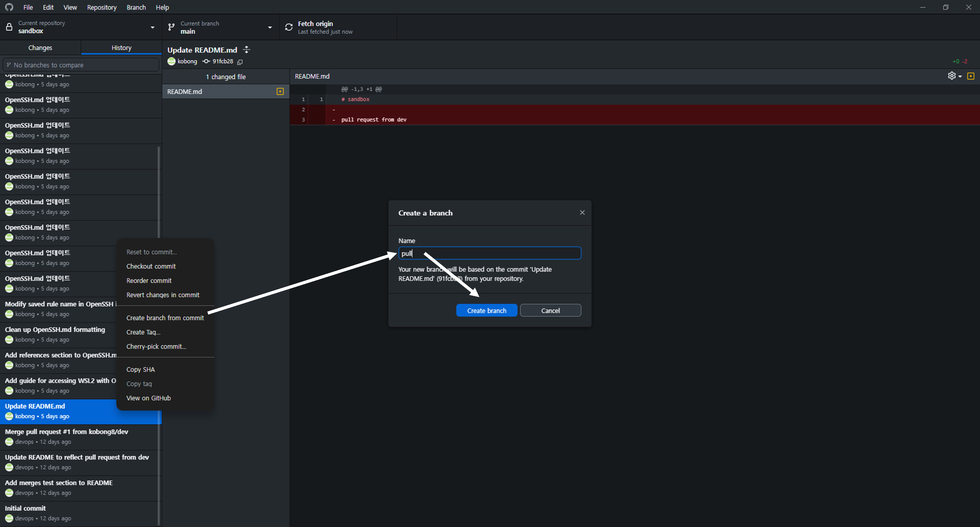Expand the Current repository dropdown

pos(153,27)
